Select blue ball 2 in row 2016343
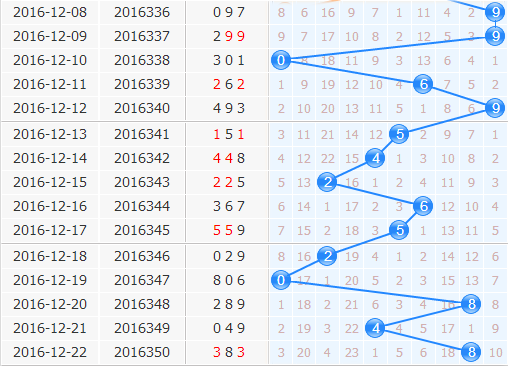 [x=327, y=182]
